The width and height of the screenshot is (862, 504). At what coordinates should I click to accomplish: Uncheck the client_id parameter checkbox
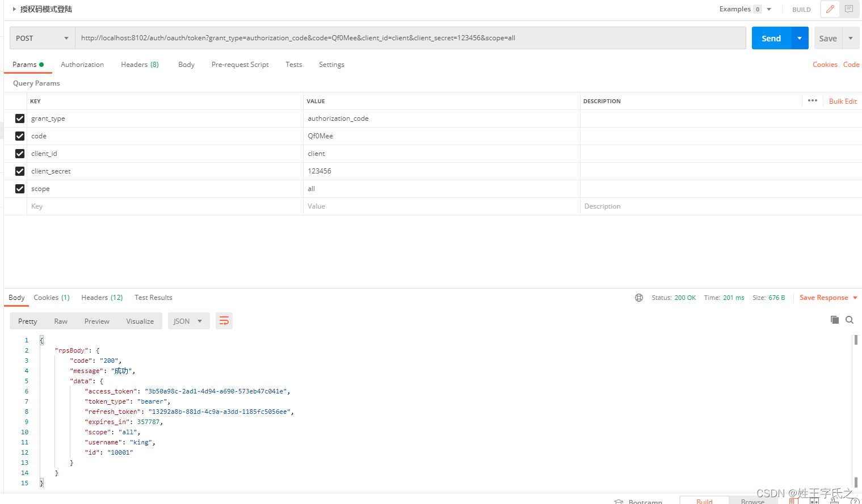(20, 154)
